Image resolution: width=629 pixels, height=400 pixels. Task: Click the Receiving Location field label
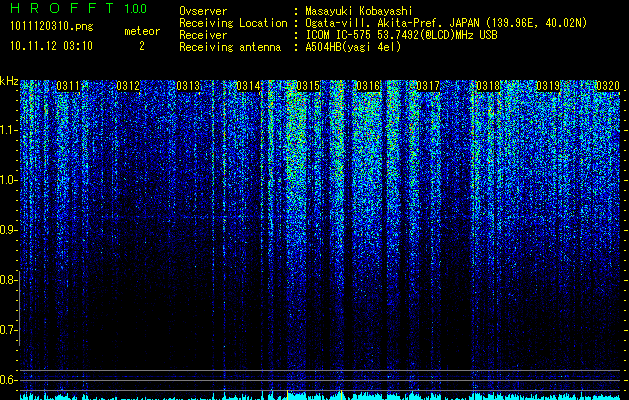click(233, 23)
